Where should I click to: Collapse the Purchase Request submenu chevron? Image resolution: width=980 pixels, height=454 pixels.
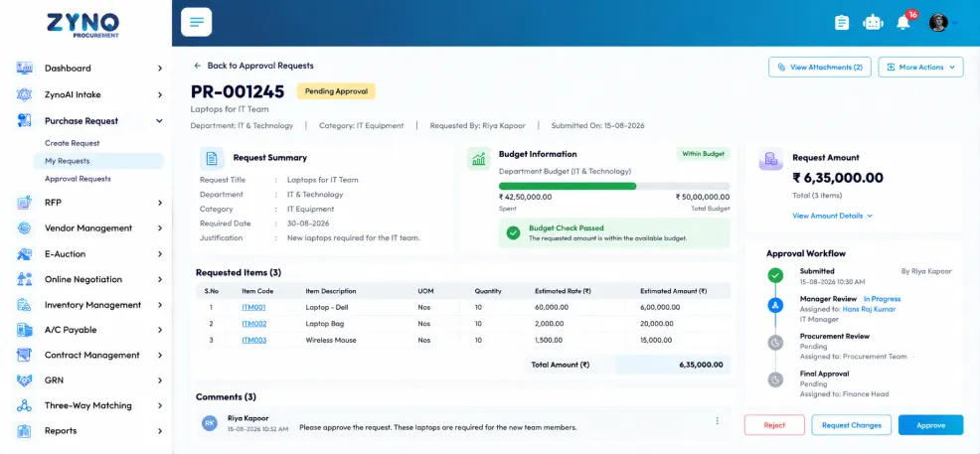159,121
